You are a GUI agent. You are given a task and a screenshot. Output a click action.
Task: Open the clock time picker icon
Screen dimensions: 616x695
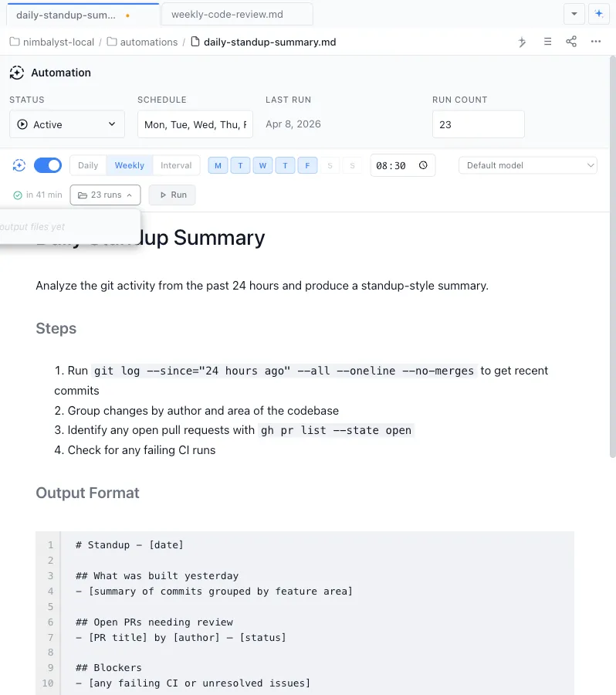click(x=423, y=165)
